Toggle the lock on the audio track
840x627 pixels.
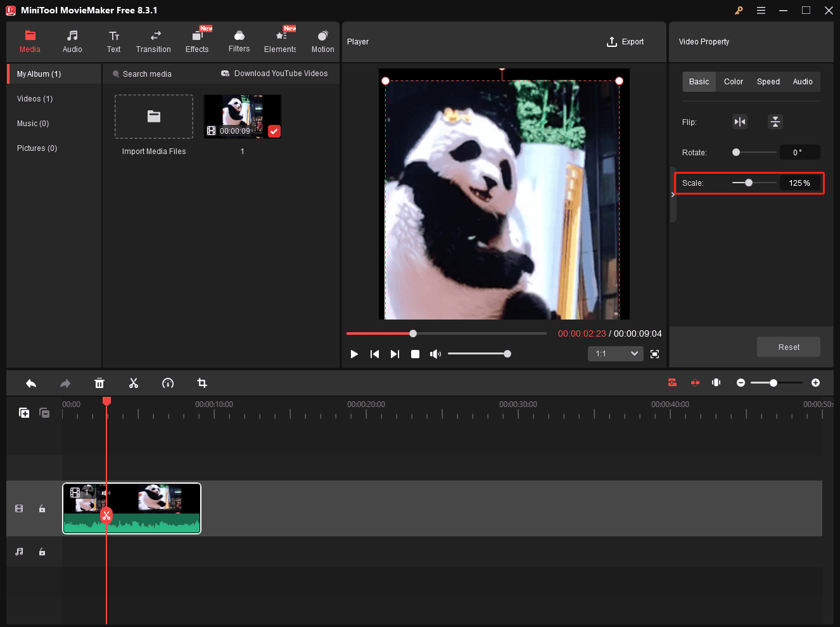click(42, 552)
